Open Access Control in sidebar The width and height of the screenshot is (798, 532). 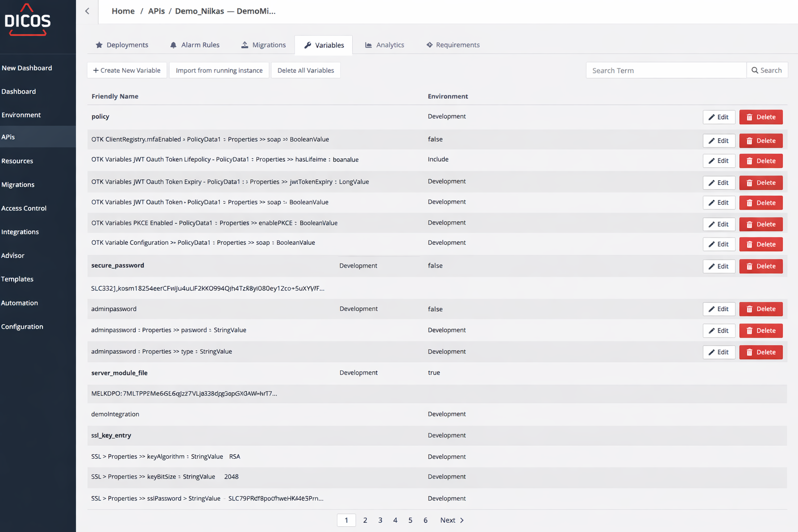click(x=24, y=208)
